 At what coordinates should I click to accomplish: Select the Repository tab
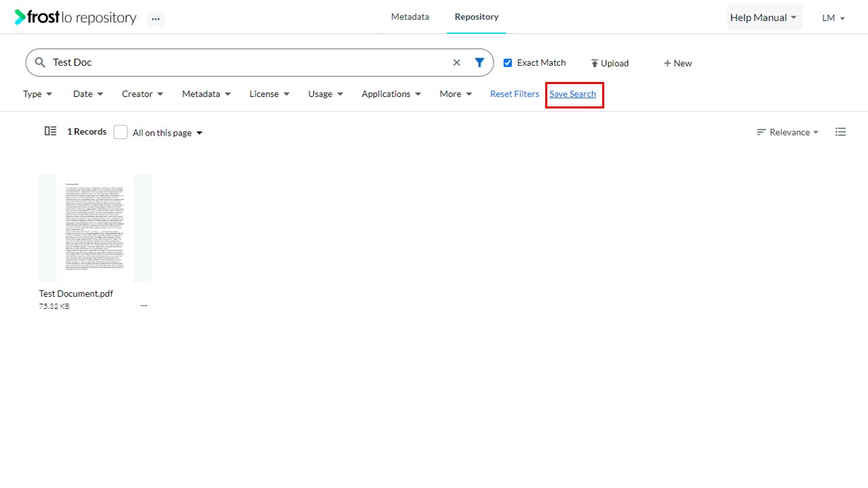point(477,17)
